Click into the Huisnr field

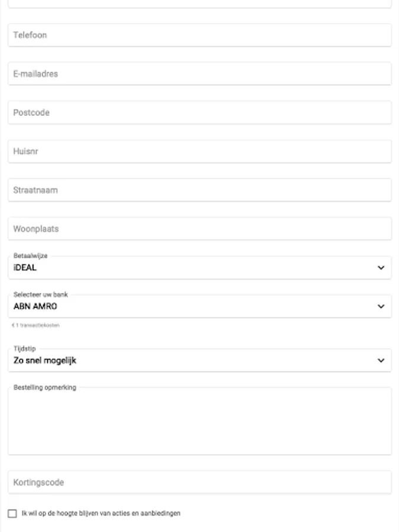[x=199, y=151]
